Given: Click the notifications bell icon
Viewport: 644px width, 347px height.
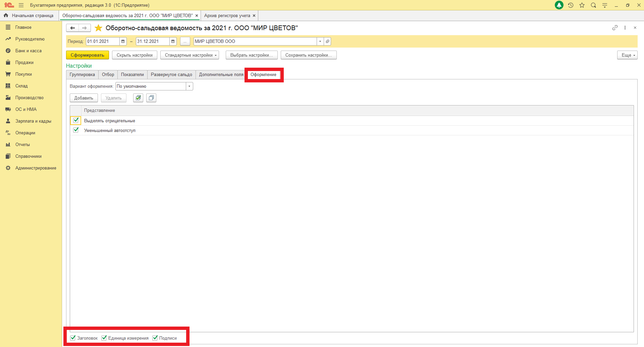Looking at the screenshot, I should pyautogui.click(x=559, y=5).
